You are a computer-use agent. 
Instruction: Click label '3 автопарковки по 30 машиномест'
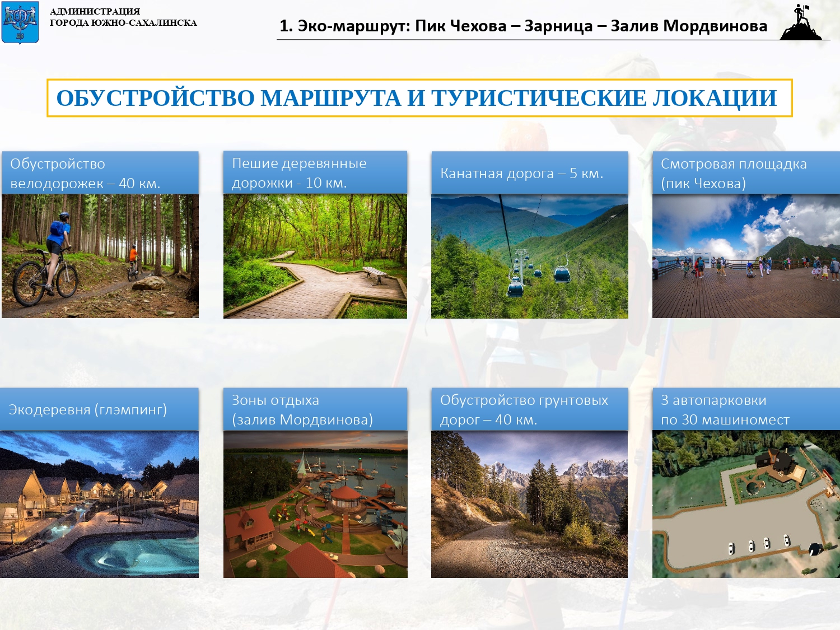[x=746, y=409]
